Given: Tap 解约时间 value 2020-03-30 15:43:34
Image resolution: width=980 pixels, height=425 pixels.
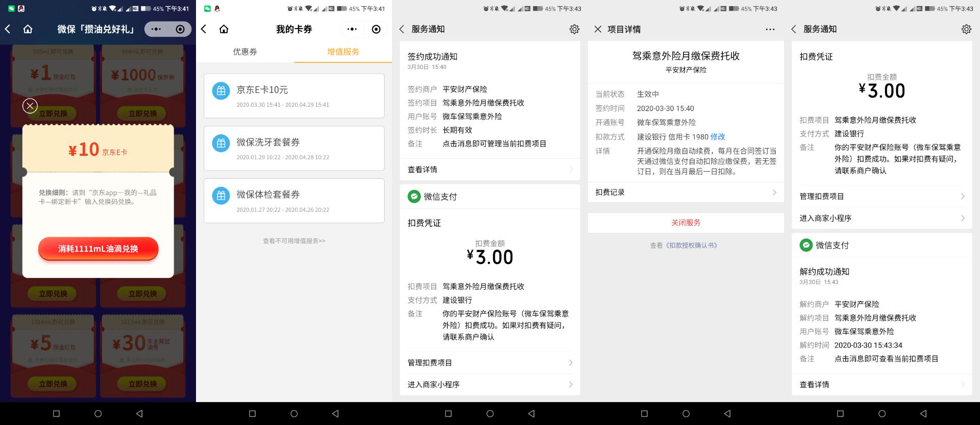Looking at the screenshot, I should coord(868,345).
